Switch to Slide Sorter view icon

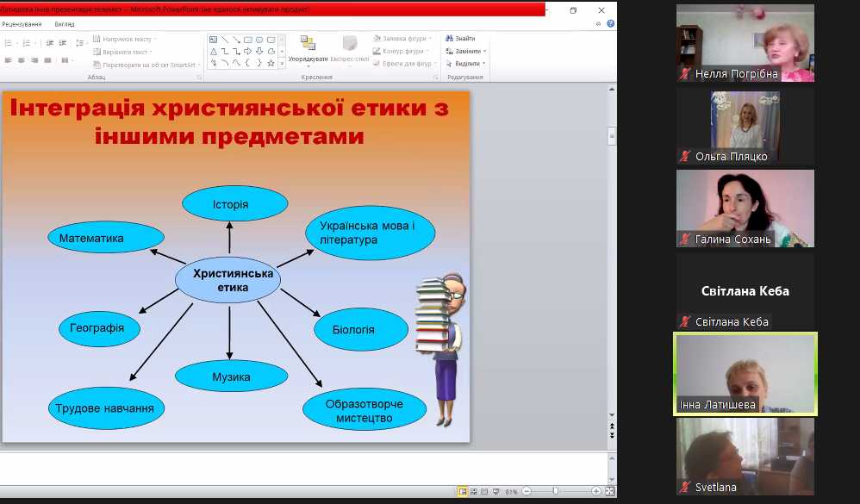tap(476, 491)
